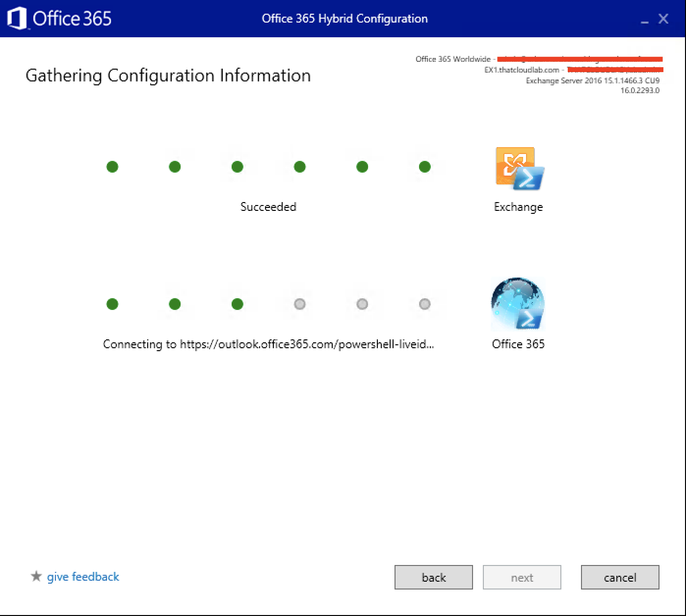This screenshot has width=686, height=616.
Task: Click the Exchange label under the orange icon
Action: pyautogui.click(x=518, y=207)
